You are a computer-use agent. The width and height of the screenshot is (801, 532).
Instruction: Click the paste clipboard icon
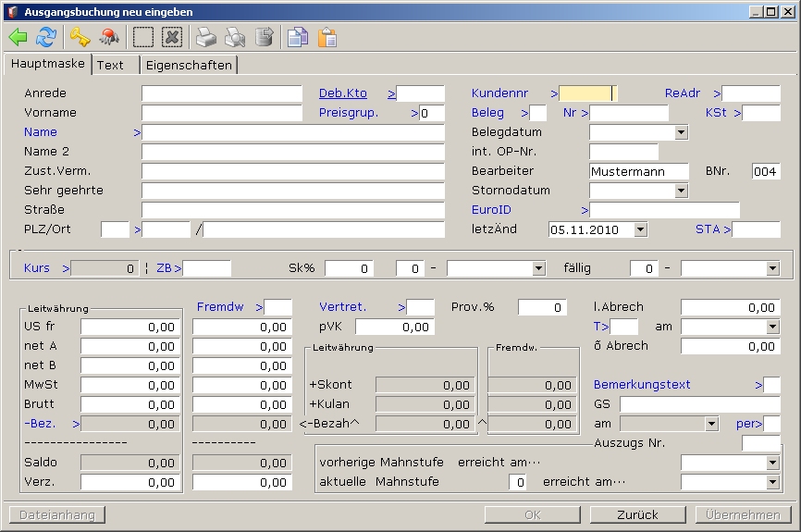click(327, 37)
